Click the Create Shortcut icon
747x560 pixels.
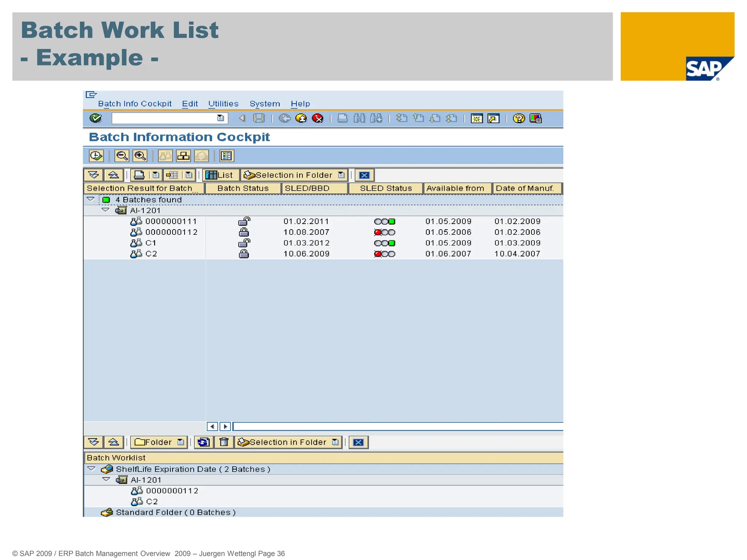coord(494,118)
